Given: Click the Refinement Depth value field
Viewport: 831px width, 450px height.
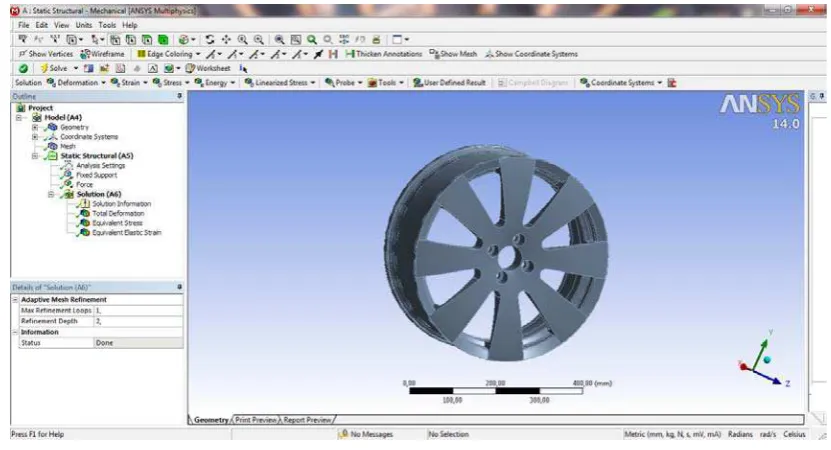Looking at the screenshot, I should click(x=138, y=321).
